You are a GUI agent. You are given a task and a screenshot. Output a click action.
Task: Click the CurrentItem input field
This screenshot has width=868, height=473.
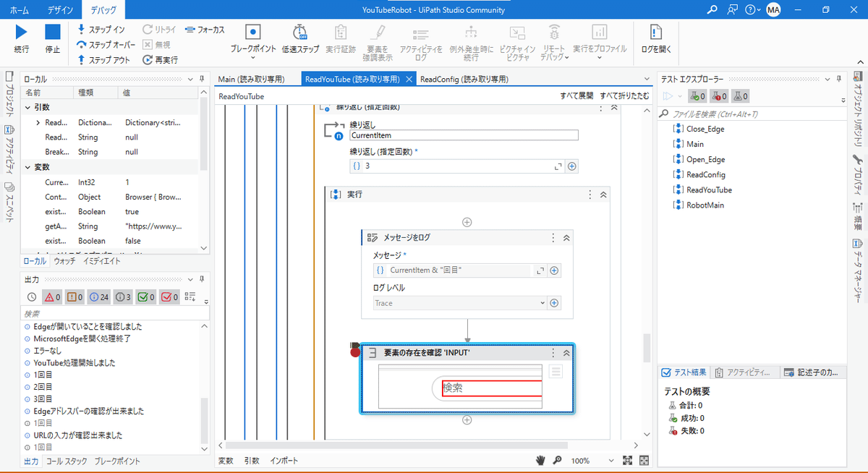464,135
